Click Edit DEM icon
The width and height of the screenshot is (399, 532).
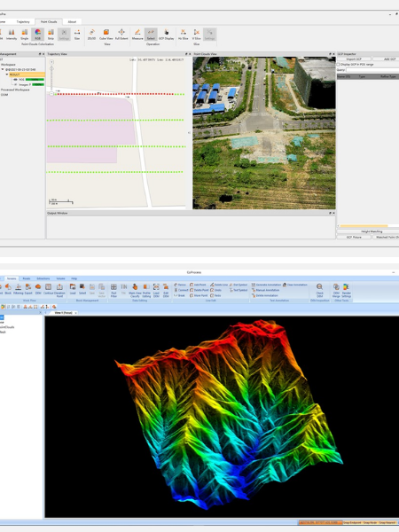coord(166,291)
